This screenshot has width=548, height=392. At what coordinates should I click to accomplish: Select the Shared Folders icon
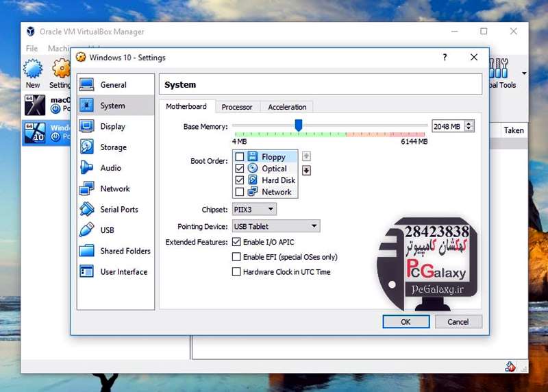pos(87,251)
